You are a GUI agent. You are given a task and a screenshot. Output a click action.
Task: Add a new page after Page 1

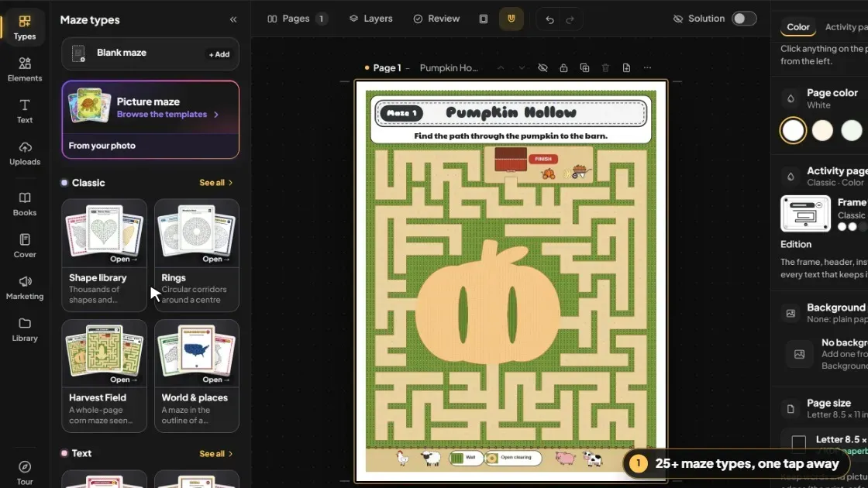pyautogui.click(x=626, y=68)
